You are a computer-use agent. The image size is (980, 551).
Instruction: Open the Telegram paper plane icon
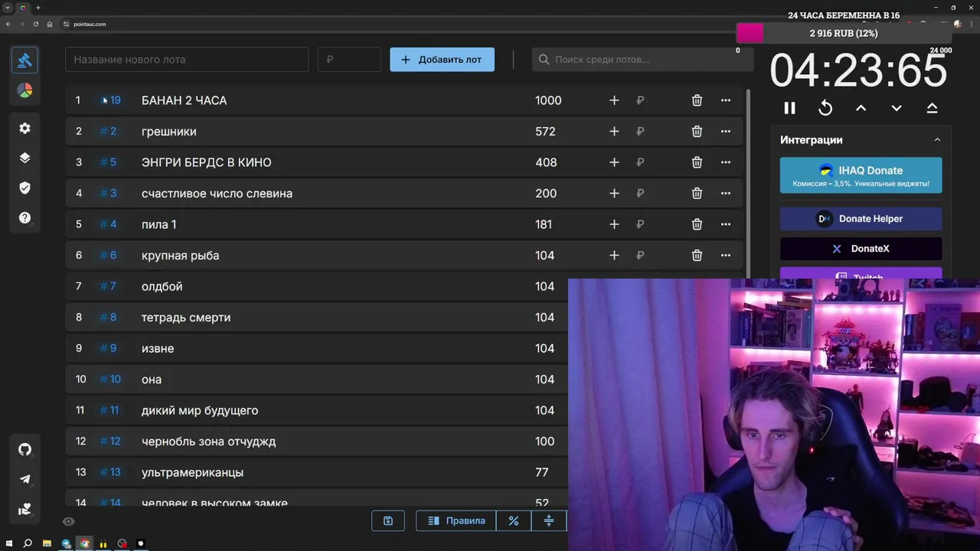(x=24, y=479)
